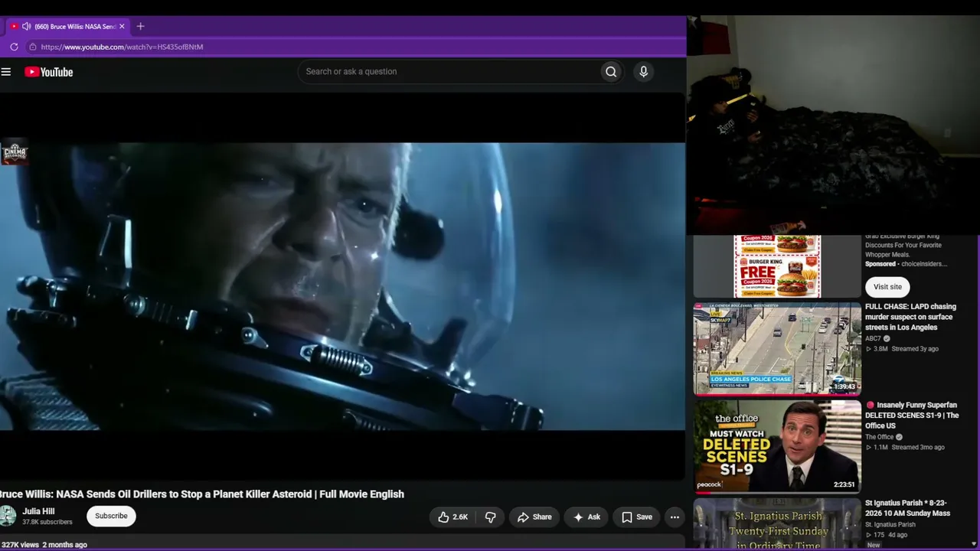Pause the Bruce Willis movie in the player
This screenshot has width=980, height=551.
[342, 286]
